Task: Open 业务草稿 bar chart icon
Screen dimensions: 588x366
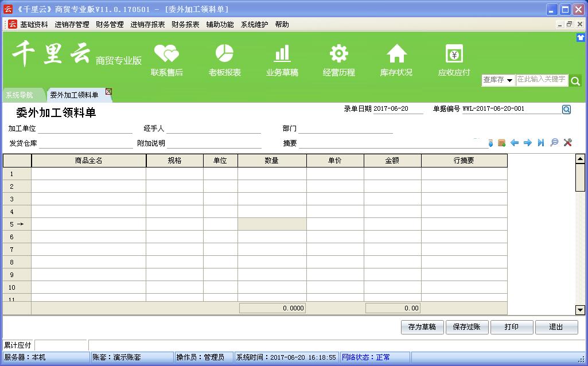Action: click(x=282, y=54)
